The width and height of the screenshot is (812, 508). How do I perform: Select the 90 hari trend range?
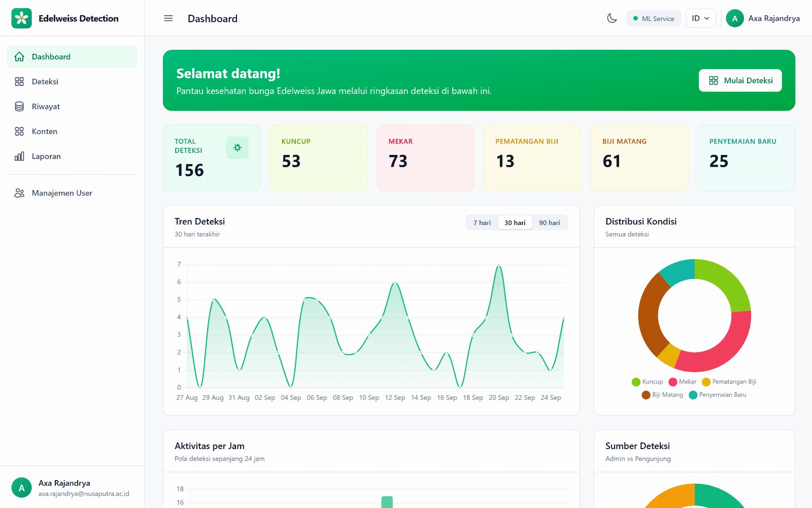coord(550,223)
